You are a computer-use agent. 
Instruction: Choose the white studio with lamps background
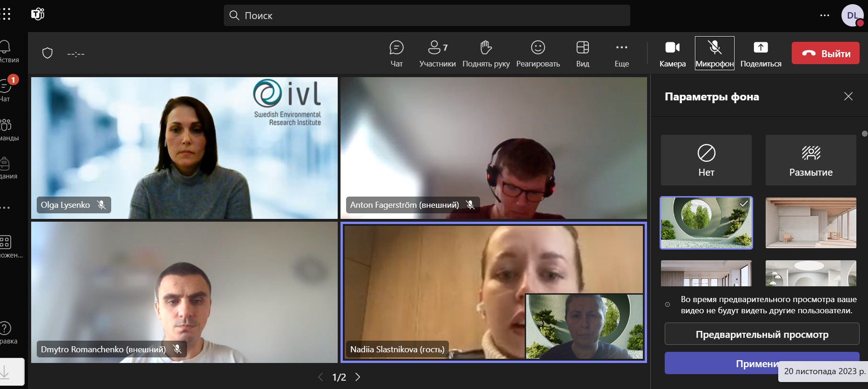(x=811, y=273)
